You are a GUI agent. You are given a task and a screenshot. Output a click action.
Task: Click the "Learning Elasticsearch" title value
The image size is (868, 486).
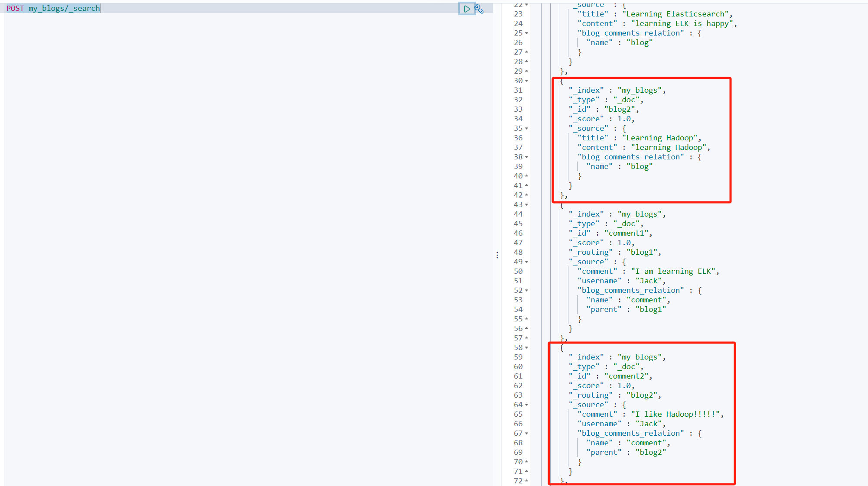pos(675,14)
